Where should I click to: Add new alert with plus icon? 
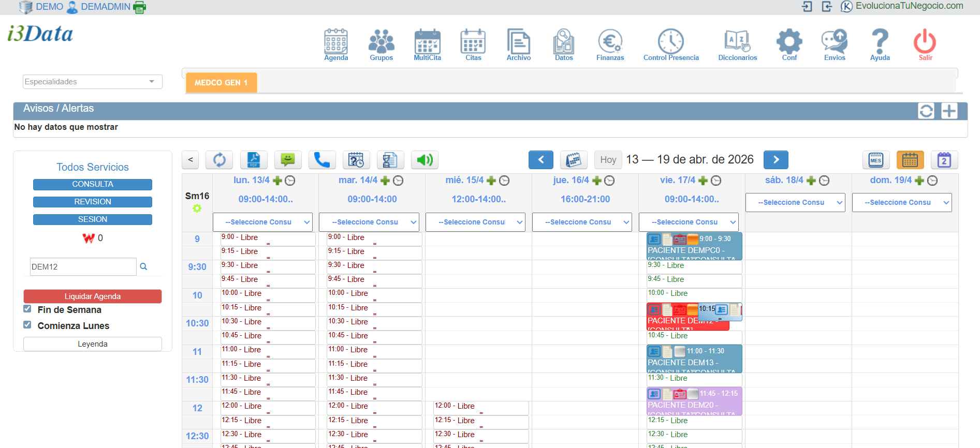point(949,111)
